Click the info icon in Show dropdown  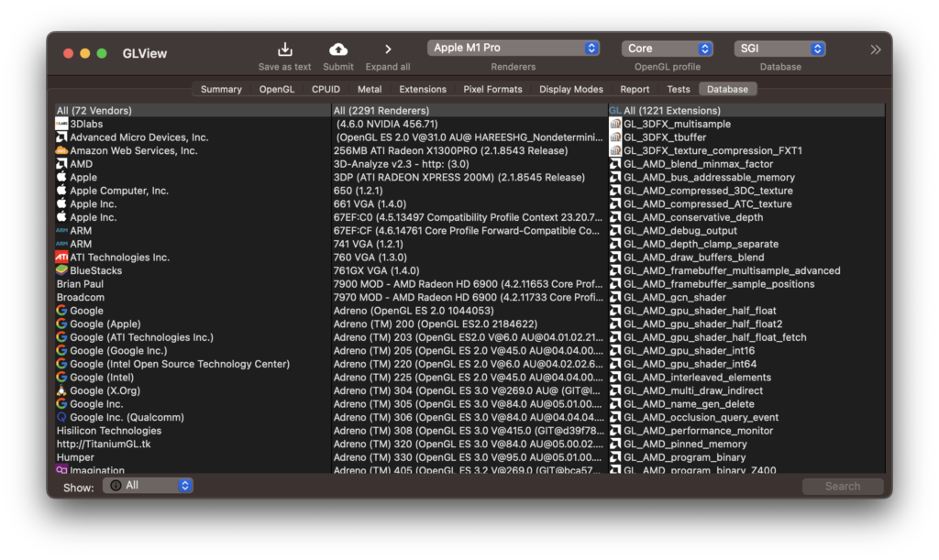(x=116, y=485)
